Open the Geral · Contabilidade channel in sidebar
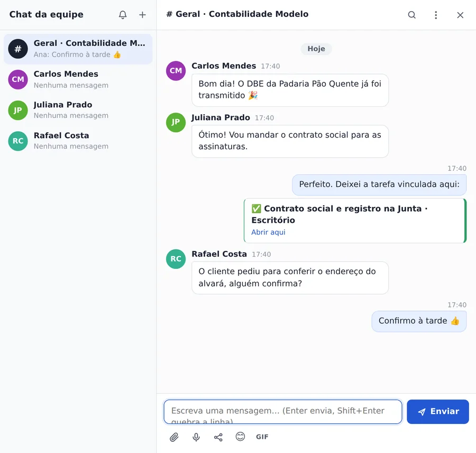Image resolution: width=476 pixels, height=453 pixels. (78, 49)
